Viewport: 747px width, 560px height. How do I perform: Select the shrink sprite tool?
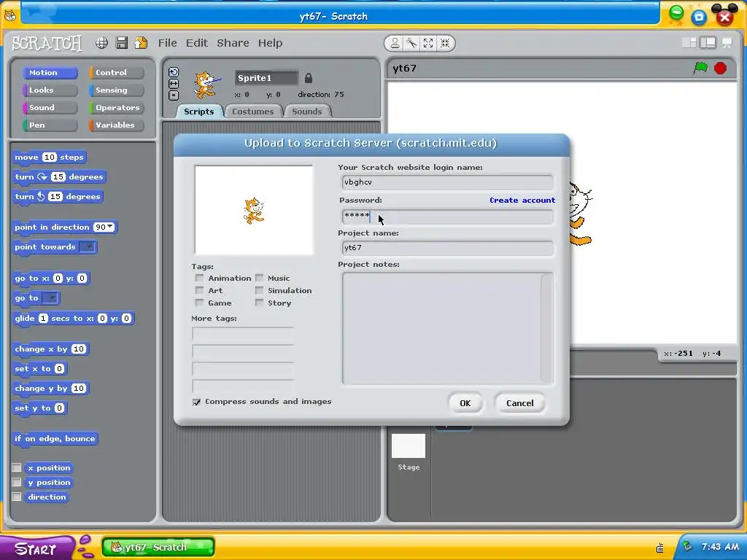click(445, 43)
